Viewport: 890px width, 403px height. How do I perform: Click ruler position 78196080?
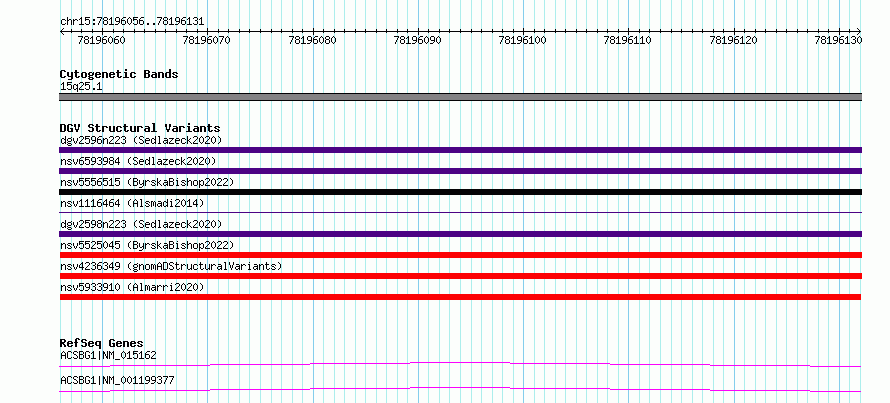click(312, 40)
